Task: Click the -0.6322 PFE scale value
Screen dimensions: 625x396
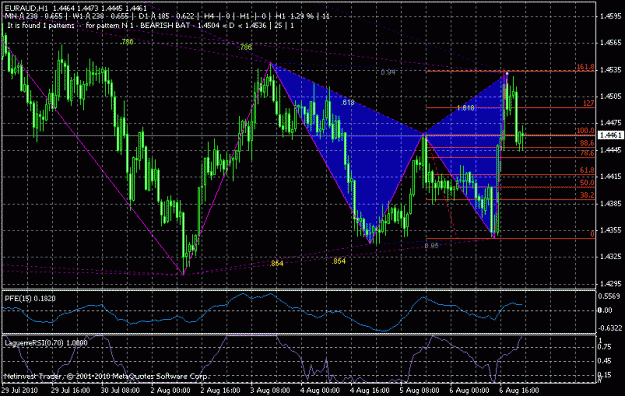Action: 609,328
